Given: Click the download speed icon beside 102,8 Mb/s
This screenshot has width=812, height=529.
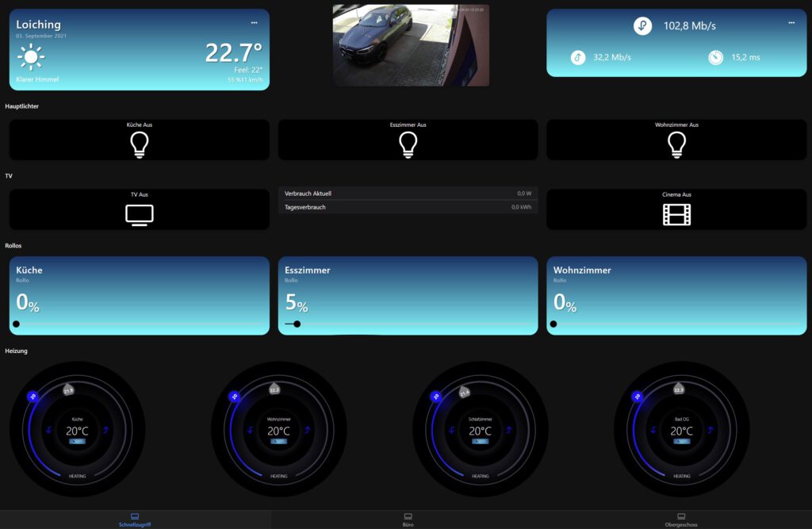Looking at the screenshot, I should pyautogui.click(x=642, y=26).
